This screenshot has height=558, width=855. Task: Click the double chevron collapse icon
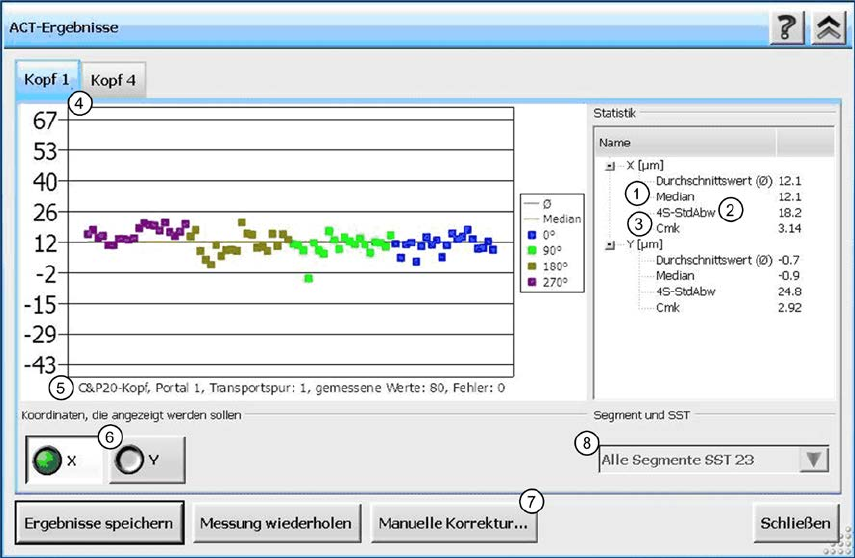tap(828, 28)
